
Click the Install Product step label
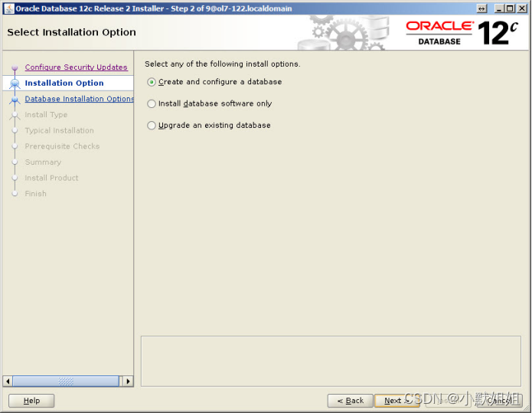[x=51, y=178]
